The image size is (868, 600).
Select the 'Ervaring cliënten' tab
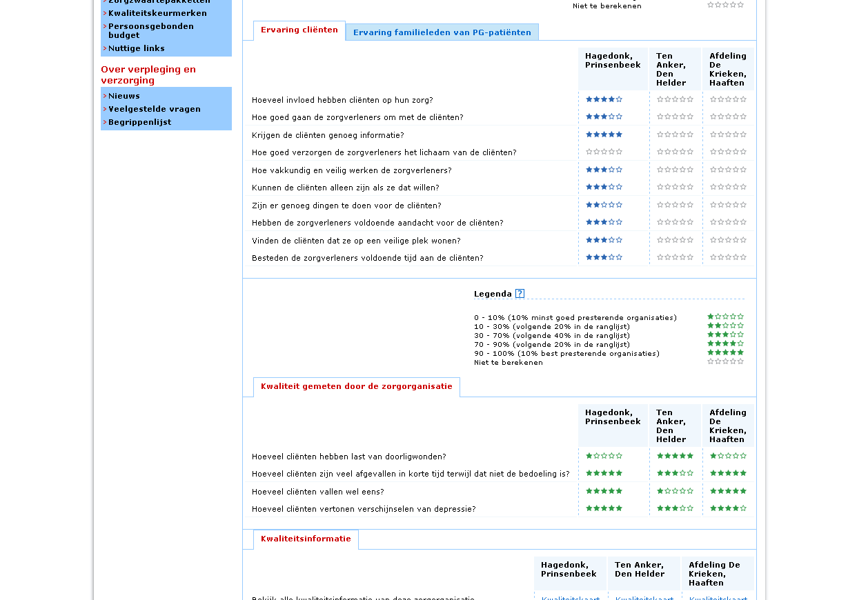pyautogui.click(x=299, y=30)
